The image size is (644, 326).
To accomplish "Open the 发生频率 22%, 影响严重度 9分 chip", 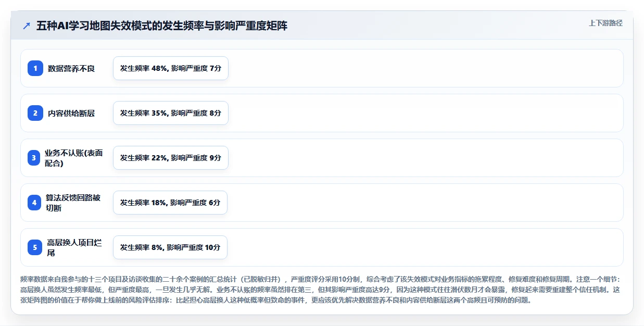I will [171, 158].
